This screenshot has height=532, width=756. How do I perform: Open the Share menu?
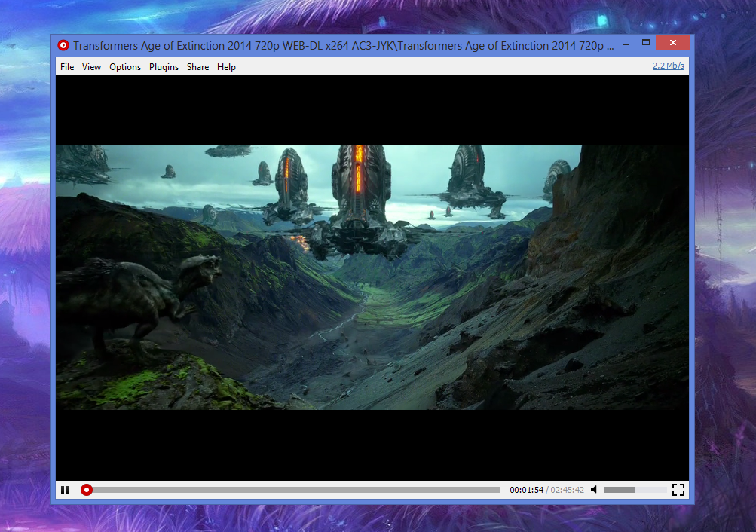coord(197,67)
